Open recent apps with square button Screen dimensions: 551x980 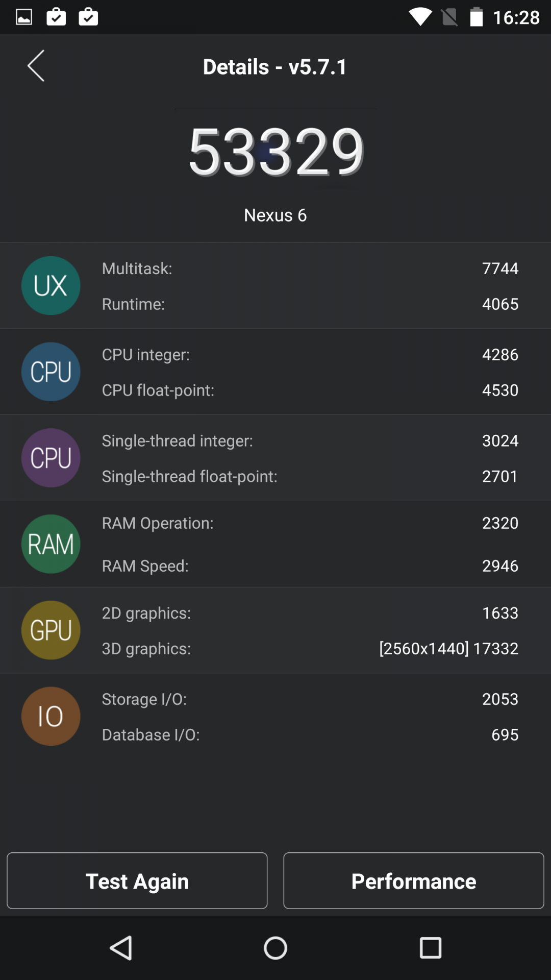click(x=430, y=948)
